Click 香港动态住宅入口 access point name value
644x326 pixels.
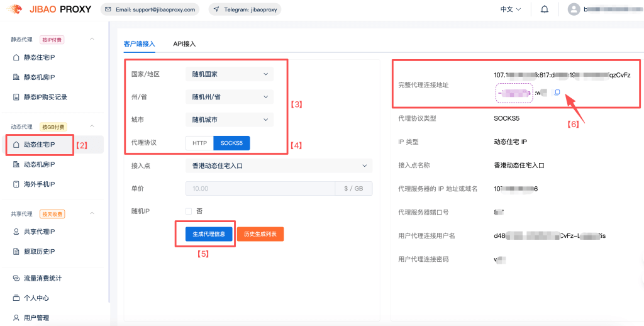coord(519,166)
